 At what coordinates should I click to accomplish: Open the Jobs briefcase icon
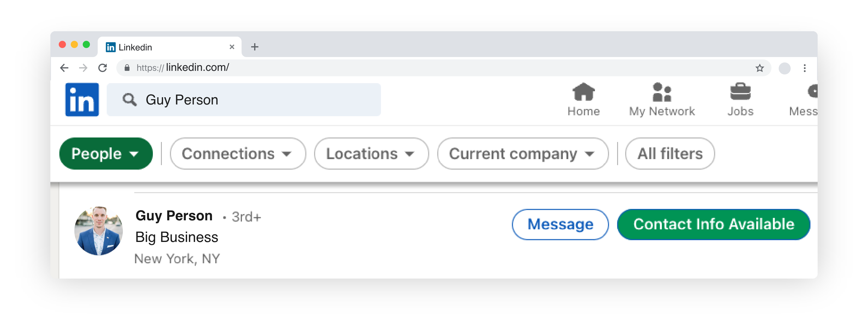tap(740, 92)
